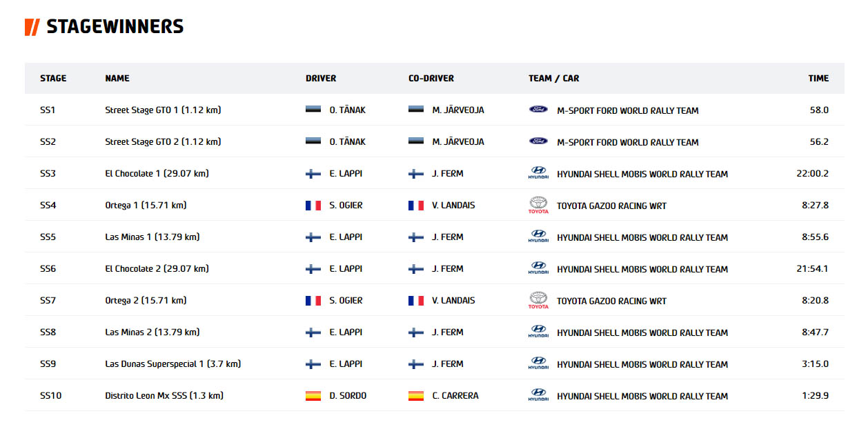This screenshot has width=868, height=427.
Task: Select the TIME column header
Action: point(818,78)
